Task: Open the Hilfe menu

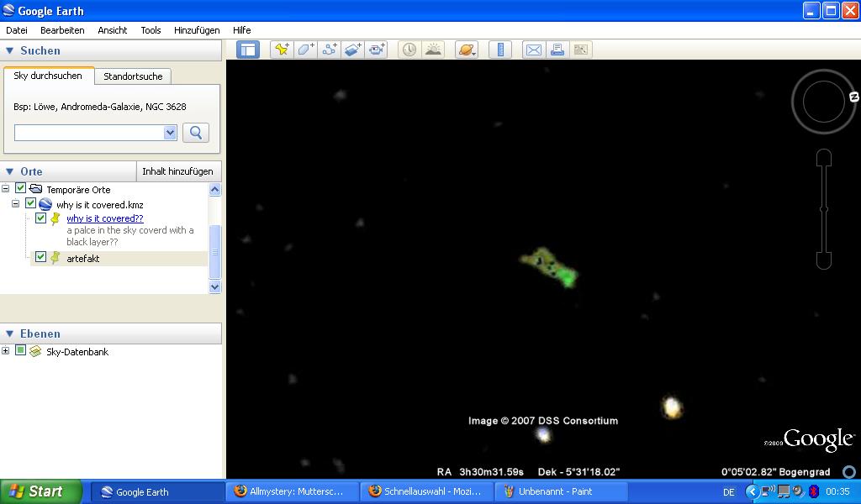Action: (x=241, y=30)
